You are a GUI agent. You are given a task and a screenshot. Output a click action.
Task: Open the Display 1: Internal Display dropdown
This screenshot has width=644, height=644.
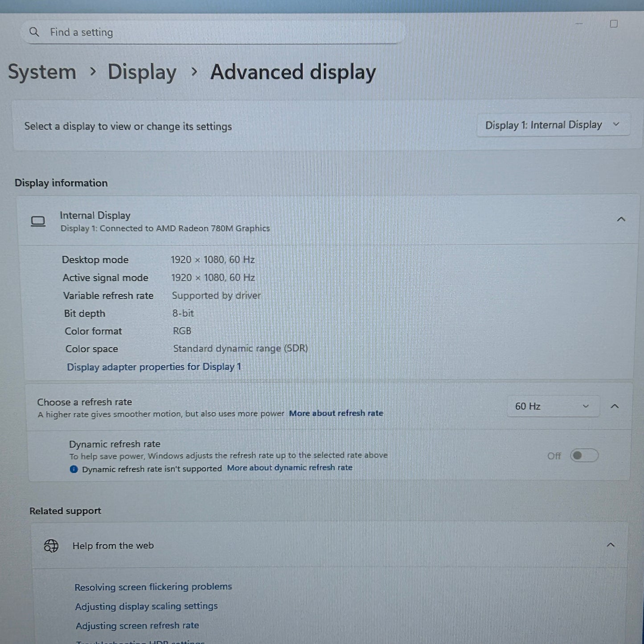553,125
